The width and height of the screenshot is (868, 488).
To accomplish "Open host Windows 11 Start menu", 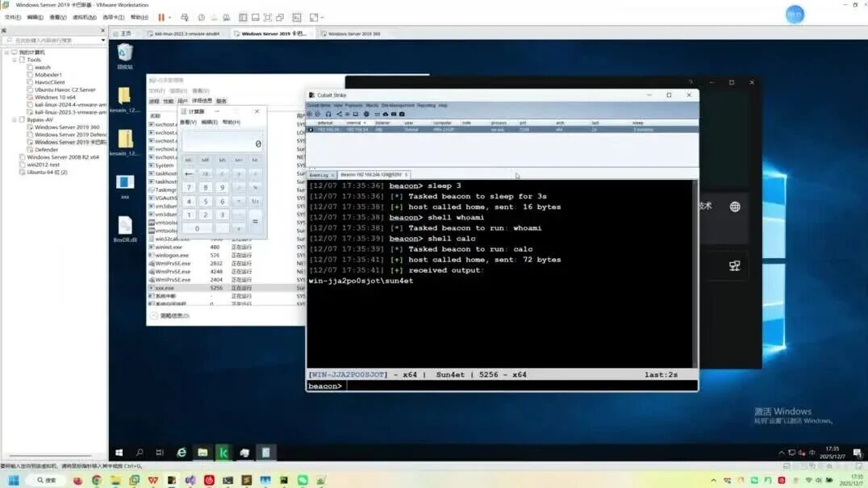I will click(14, 480).
